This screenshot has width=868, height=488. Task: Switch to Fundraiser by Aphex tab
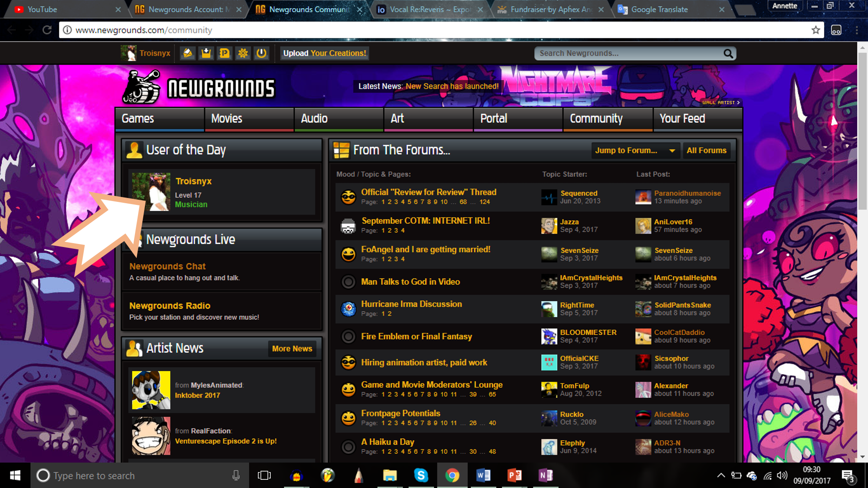point(550,10)
